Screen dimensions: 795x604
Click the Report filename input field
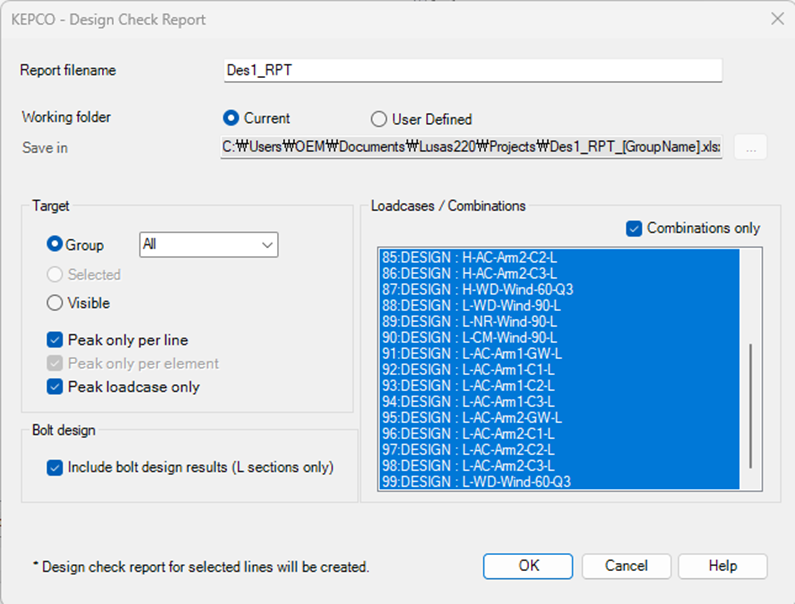coord(472,71)
